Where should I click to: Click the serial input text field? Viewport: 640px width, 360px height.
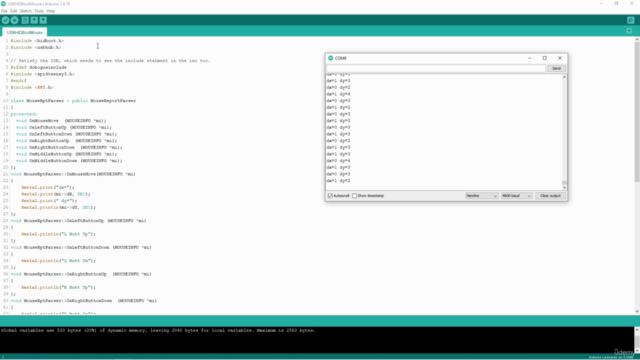coord(436,69)
